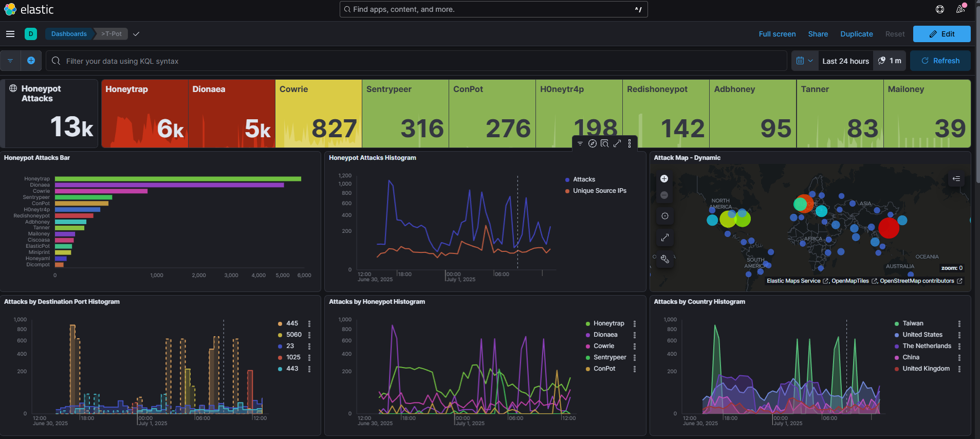The image size is (980, 439).
Task: Toggle the Honeytrap legend series
Action: [608, 323]
